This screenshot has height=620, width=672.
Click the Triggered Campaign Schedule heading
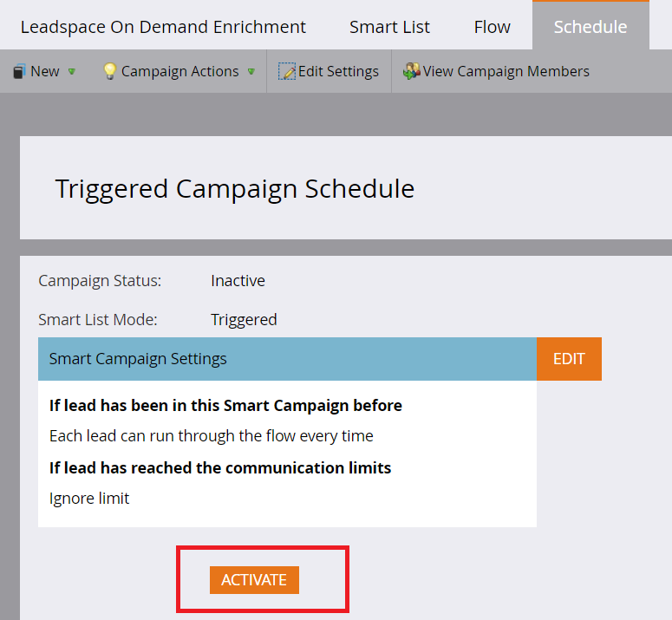click(x=235, y=189)
